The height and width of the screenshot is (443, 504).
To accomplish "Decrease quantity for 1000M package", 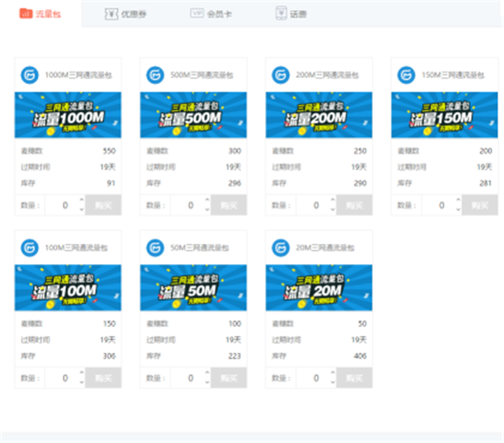I will point(81,209).
